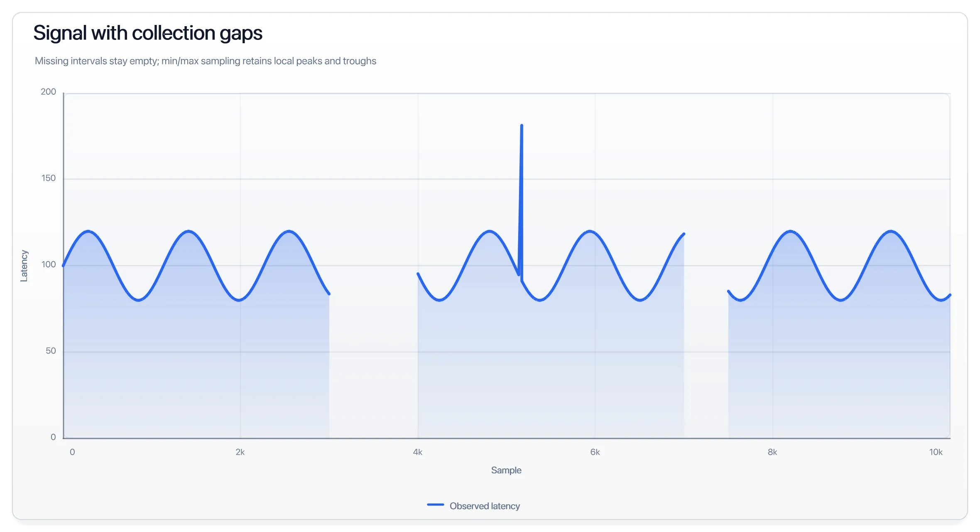The image size is (980, 532).
Task: Click the blue Observed latency legend line swatch
Action: pos(436,505)
